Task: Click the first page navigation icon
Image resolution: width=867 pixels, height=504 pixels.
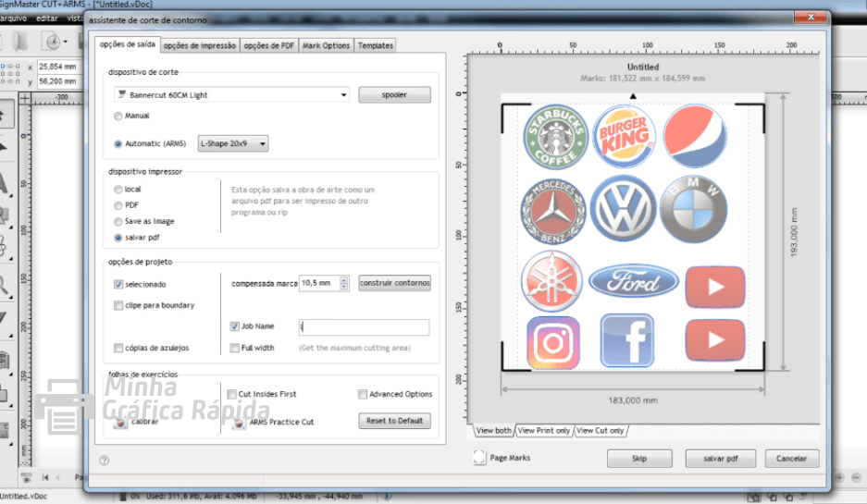Action: click(45, 477)
